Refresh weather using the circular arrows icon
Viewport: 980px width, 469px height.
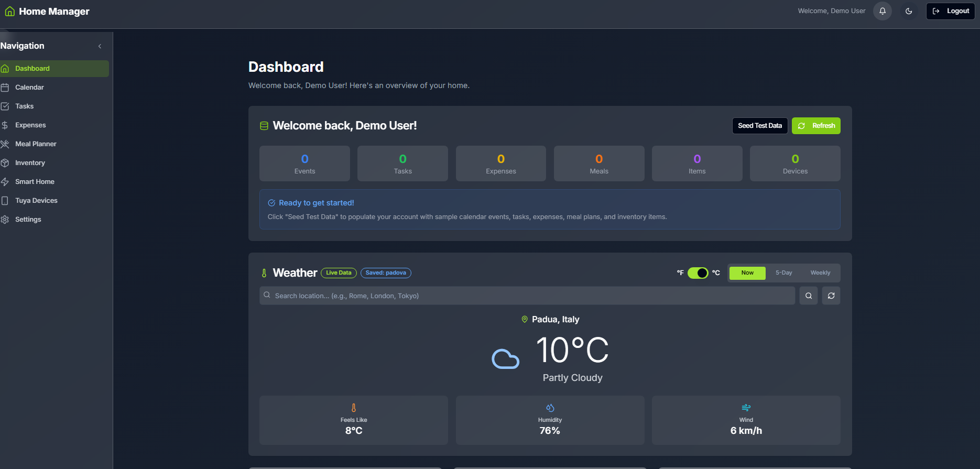point(831,296)
